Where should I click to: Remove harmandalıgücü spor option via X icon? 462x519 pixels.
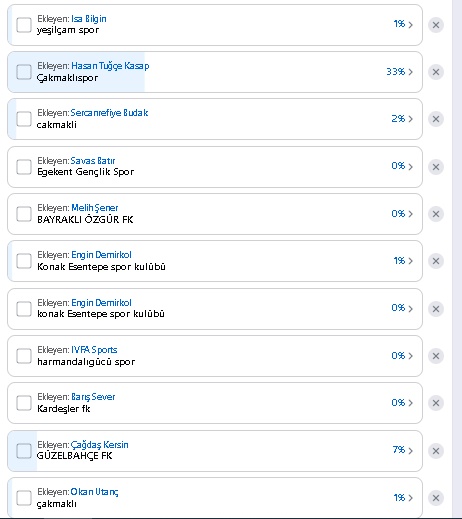point(436,356)
